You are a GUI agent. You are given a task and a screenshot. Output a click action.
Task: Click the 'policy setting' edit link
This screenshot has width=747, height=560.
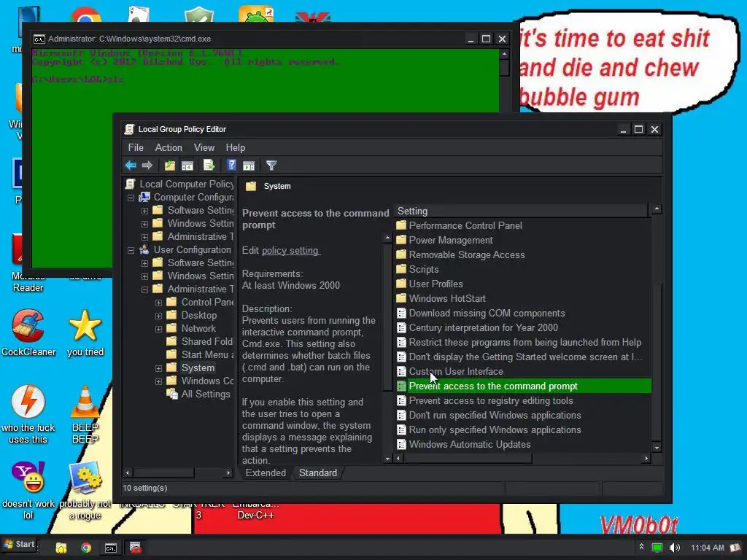pyautogui.click(x=290, y=251)
